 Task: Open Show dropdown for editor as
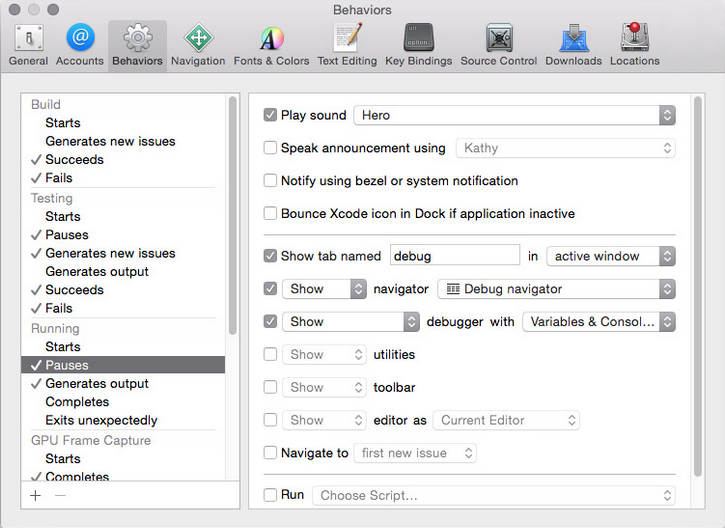point(324,420)
